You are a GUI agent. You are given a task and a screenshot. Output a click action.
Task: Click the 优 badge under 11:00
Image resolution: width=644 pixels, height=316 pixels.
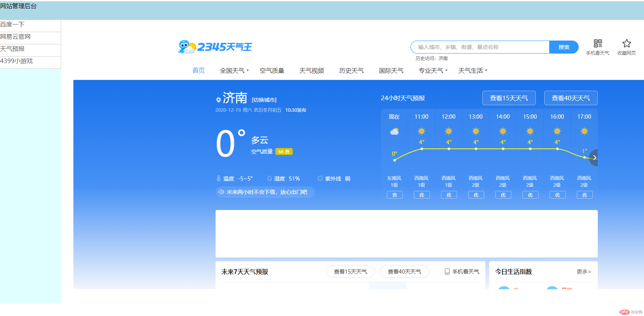pyautogui.click(x=422, y=195)
